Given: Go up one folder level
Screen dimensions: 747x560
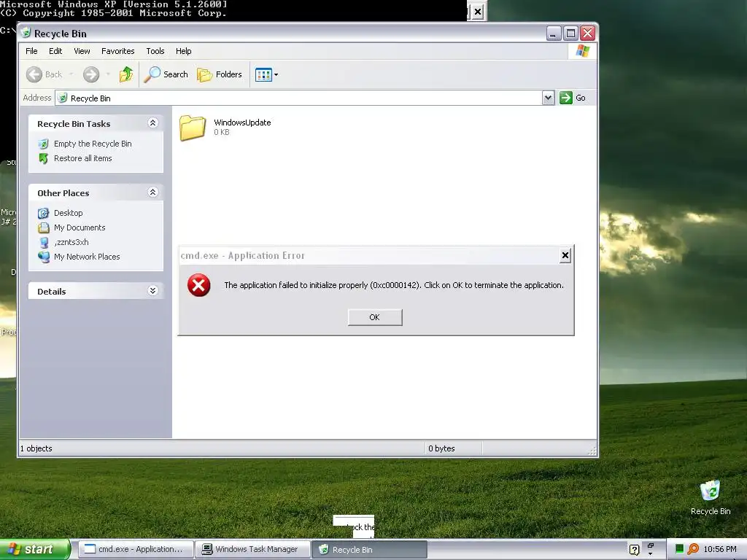Looking at the screenshot, I should [126, 74].
